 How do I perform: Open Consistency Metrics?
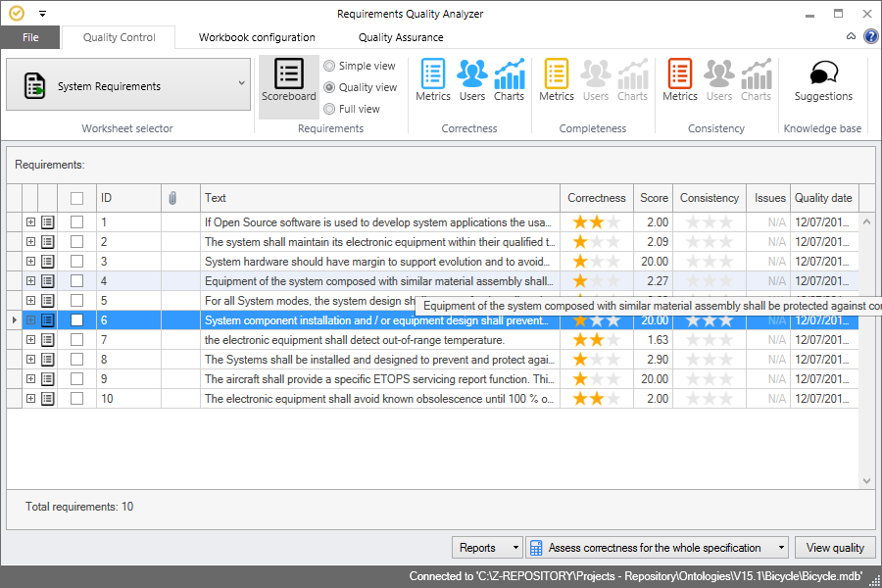tap(679, 80)
